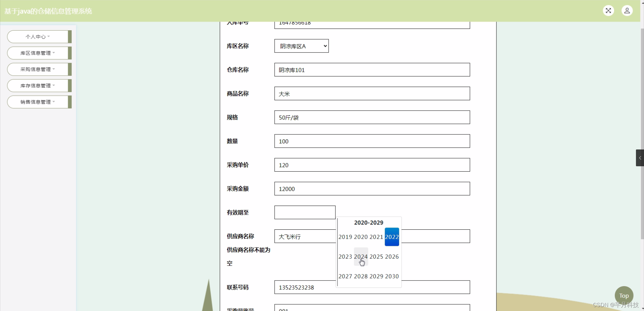Select year 2030 in the year picker

[391, 276]
